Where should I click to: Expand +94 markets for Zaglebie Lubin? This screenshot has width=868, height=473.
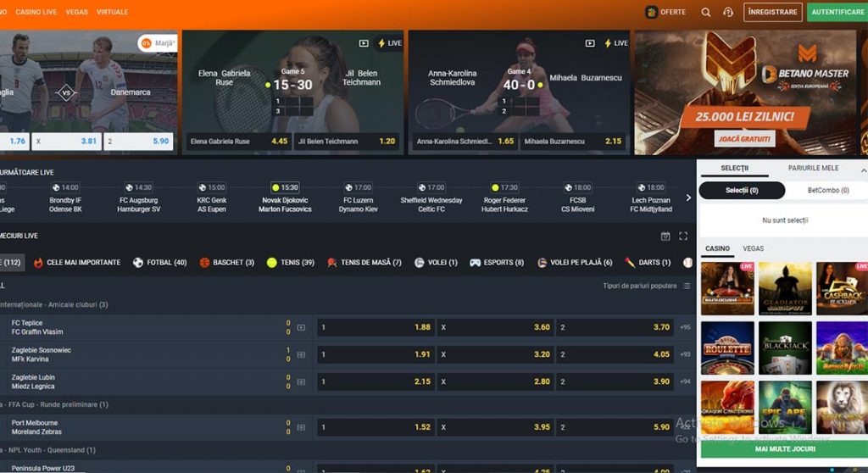[x=685, y=381]
